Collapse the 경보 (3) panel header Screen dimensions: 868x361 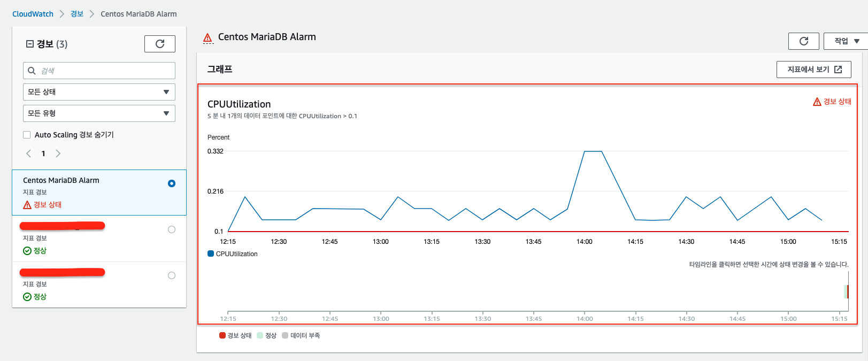click(x=30, y=44)
